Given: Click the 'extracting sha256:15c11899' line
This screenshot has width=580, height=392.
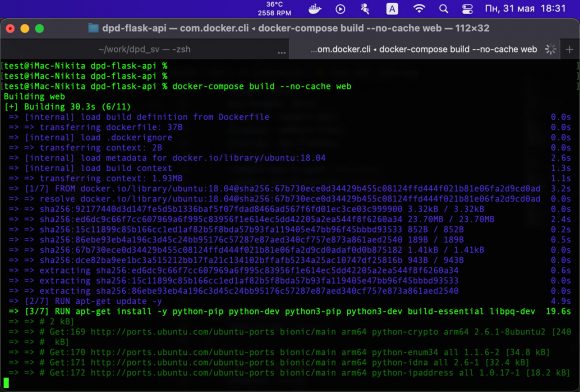Looking at the screenshot, I should click(233, 281).
